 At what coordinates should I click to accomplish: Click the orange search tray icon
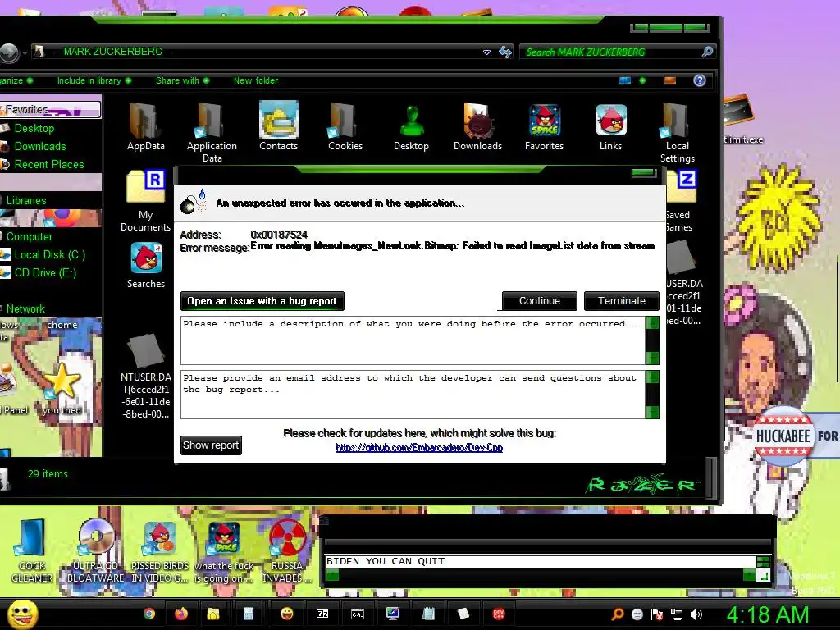618,614
